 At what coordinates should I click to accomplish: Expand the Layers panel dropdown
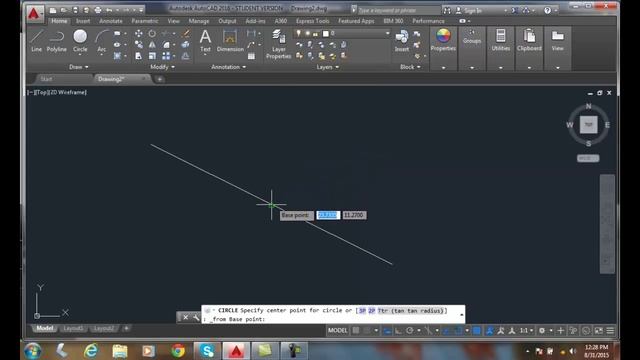click(x=328, y=67)
